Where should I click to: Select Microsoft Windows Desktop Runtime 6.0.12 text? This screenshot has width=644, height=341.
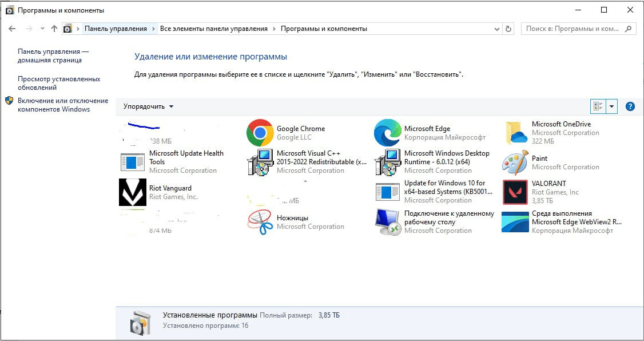point(447,157)
